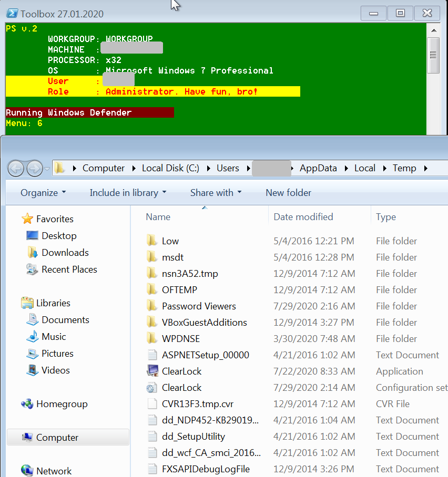Viewport: 448px width, 477px height.
Task: Select the ClearLock configuration settings icon
Action: (152, 387)
